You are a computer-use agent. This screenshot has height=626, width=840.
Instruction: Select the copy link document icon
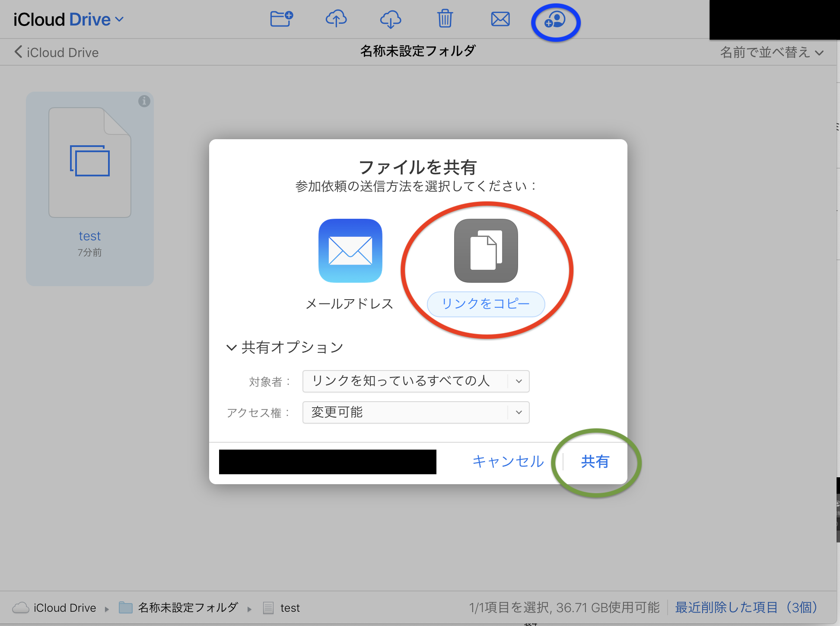(486, 251)
